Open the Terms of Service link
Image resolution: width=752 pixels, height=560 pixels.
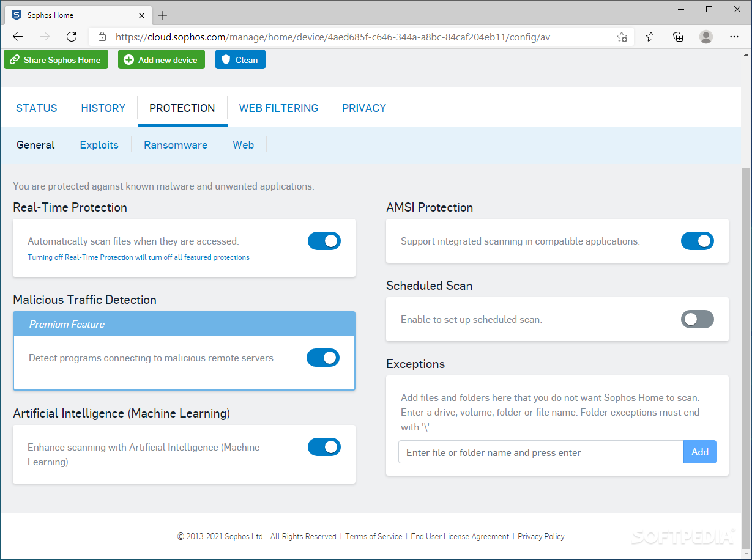pos(374,536)
